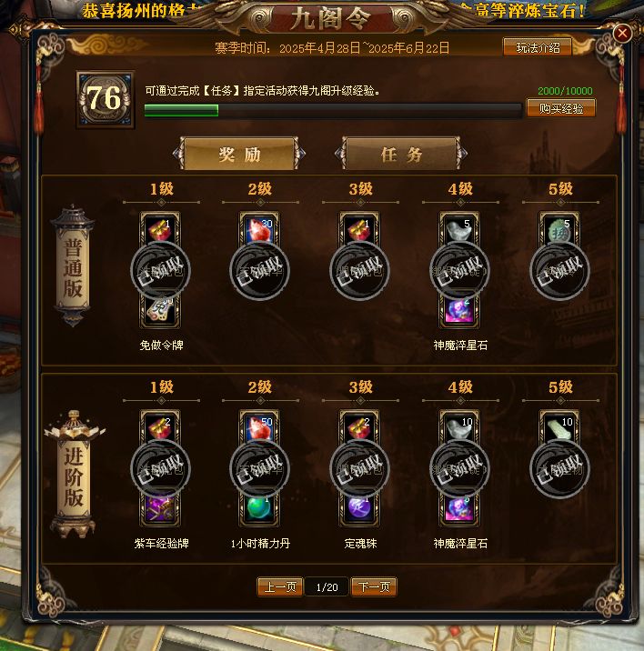Go to previous page with 上一页

280,586
